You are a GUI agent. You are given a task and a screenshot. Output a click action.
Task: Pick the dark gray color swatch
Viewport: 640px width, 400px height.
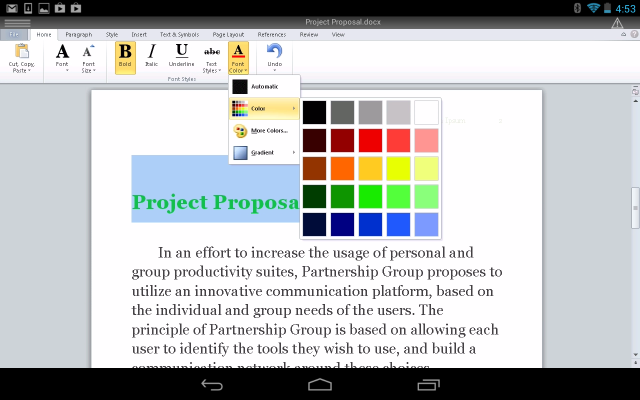342,112
